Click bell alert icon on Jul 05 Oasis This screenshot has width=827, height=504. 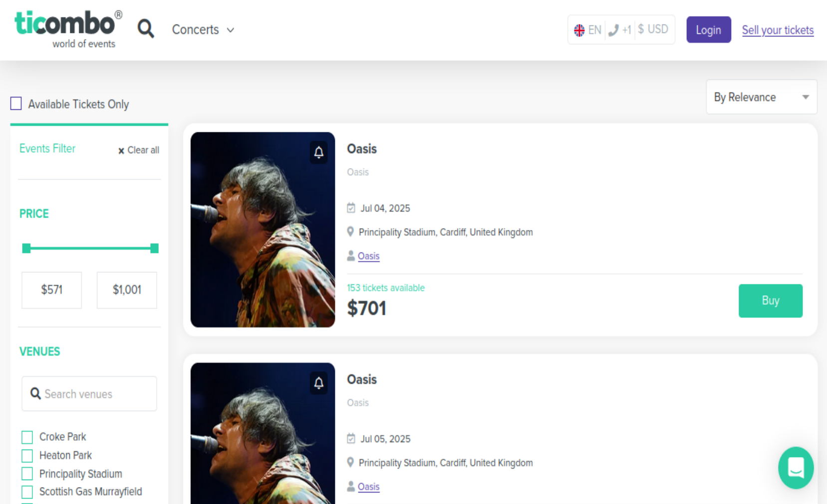coord(319,383)
